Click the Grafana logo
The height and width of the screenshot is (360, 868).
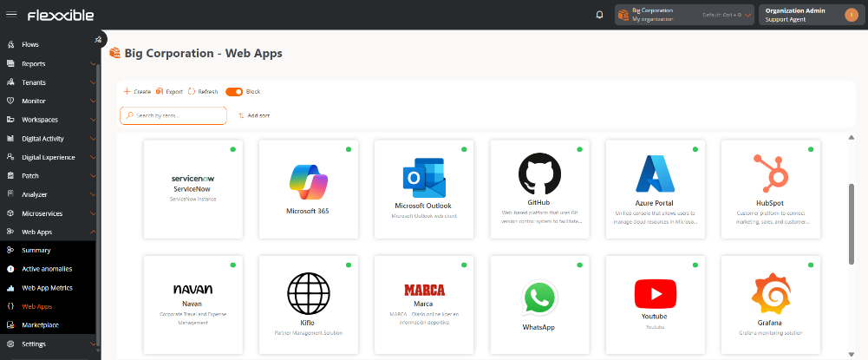[x=771, y=294]
